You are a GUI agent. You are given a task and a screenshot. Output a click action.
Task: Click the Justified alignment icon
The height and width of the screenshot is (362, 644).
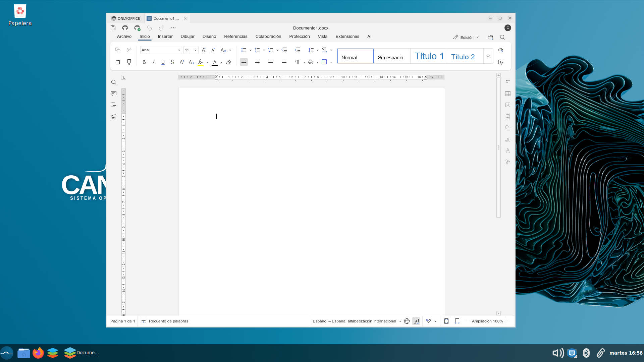[x=284, y=62]
